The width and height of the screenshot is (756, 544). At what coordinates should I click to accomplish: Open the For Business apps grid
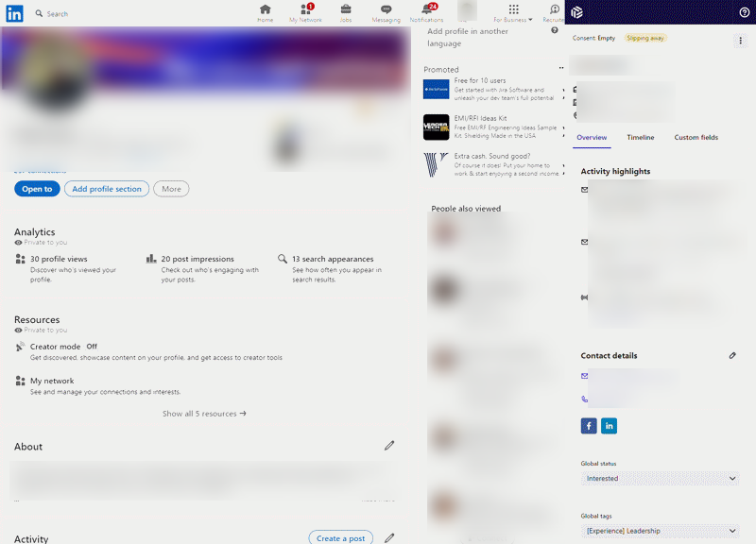[x=513, y=9]
